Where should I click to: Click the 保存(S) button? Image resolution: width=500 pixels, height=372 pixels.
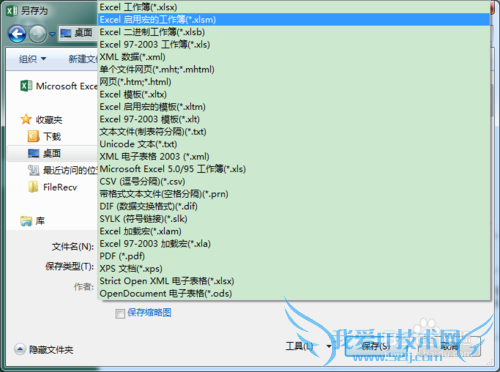coord(375,347)
